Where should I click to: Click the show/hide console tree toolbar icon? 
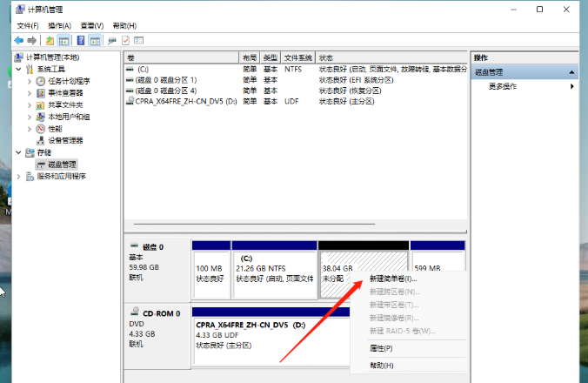tap(64, 40)
